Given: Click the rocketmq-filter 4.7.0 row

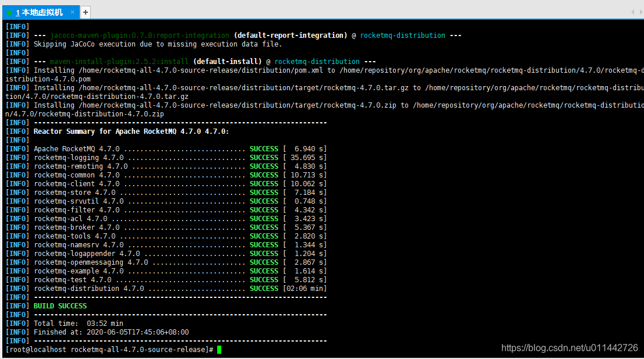Looking at the screenshot, I should pos(166,210).
